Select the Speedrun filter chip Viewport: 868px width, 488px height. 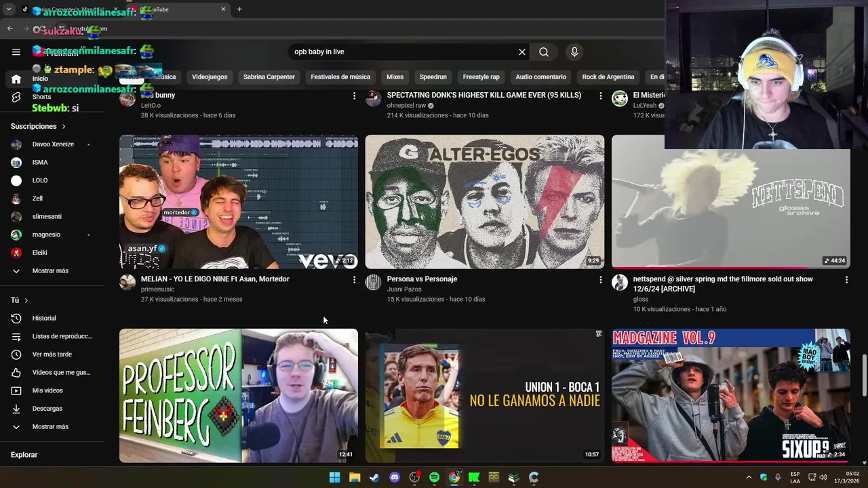433,77
